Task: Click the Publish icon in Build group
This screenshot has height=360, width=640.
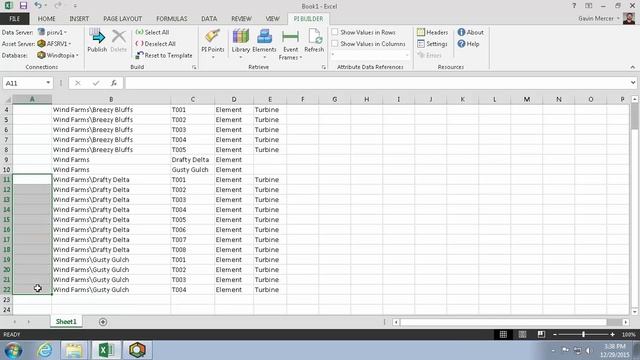Action: (97, 41)
